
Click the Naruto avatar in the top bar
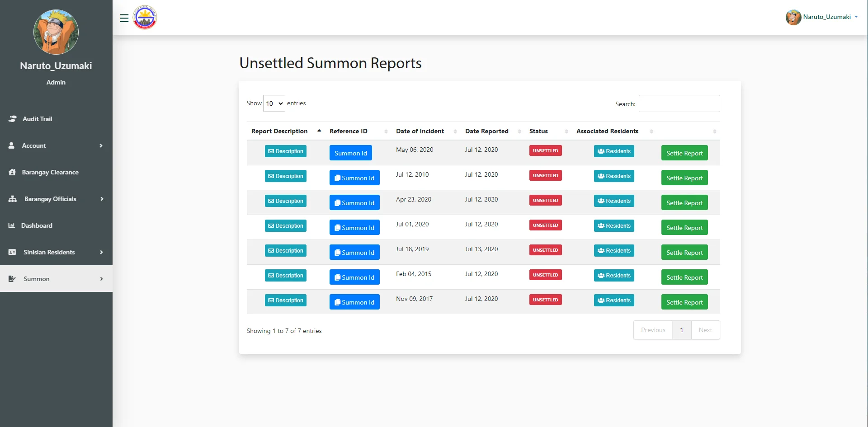[793, 17]
